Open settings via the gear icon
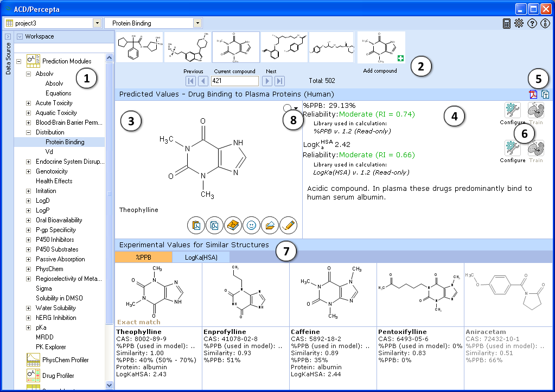Viewport: 555px width, 392px height. 519,23
